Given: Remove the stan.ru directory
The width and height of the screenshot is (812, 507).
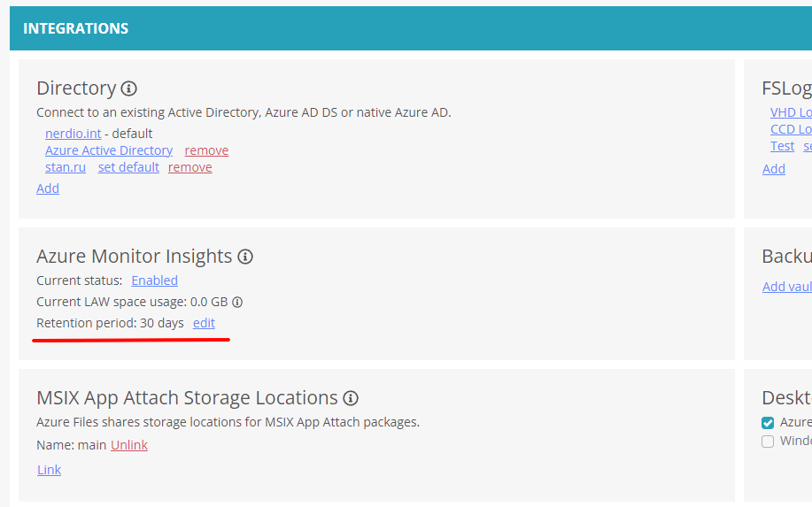Looking at the screenshot, I should (189, 167).
